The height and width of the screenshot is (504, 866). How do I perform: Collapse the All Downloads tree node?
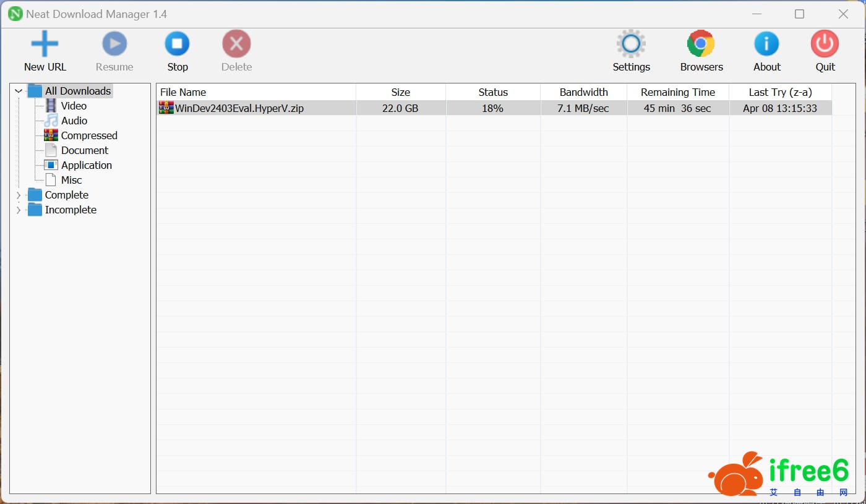click(x=19, y=92)
